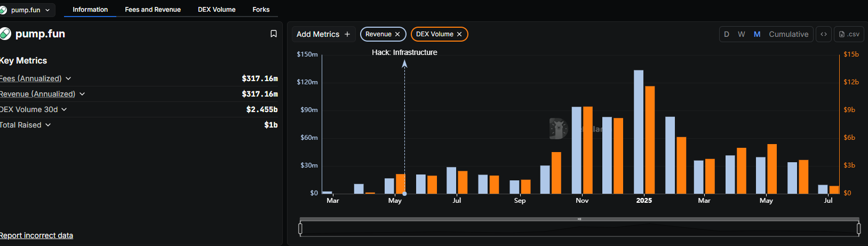The image size is (868, 246).
Task: Expand Fees (Annualized) details
Action: coord(68,78)
